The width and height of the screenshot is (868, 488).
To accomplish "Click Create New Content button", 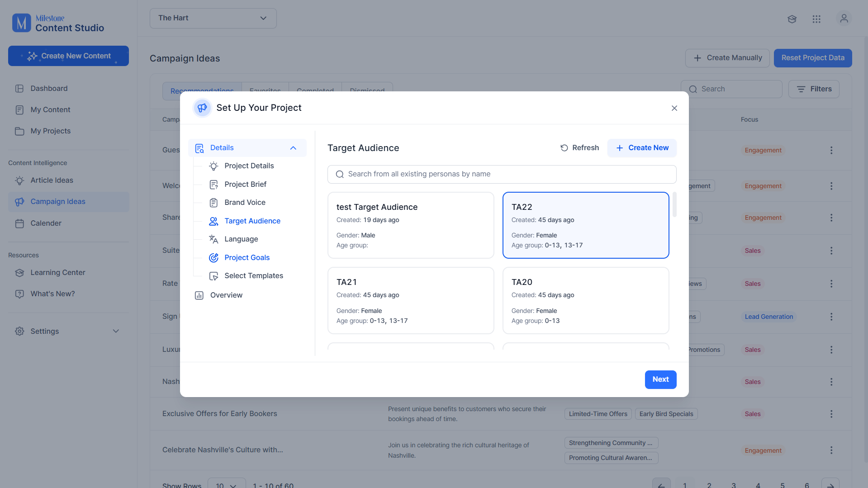I will point(68,56).
